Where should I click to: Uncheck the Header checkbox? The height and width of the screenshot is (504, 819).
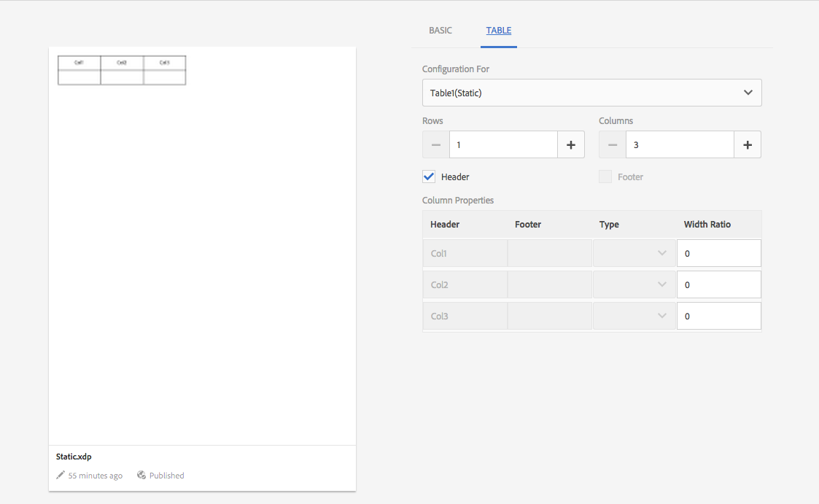429,177
